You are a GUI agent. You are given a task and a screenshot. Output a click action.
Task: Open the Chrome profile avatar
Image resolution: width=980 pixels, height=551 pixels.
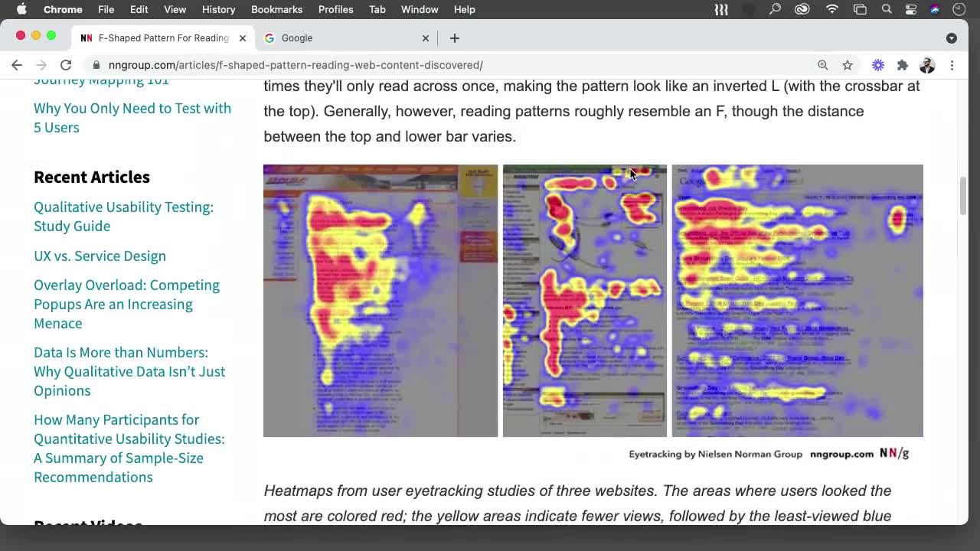pyautogui.click(x=927, y=65)
